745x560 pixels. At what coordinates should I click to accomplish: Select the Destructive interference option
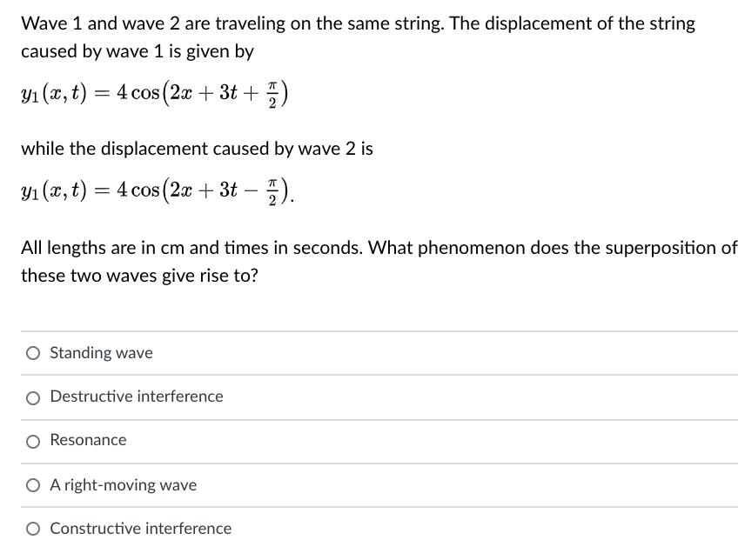(x=32, y=397)
